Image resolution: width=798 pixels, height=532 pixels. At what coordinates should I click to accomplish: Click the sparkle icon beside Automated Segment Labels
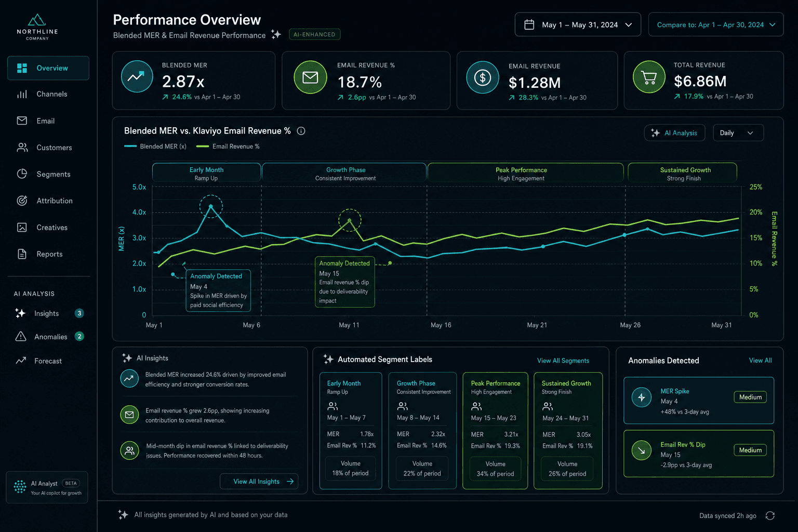coord(328,359)
